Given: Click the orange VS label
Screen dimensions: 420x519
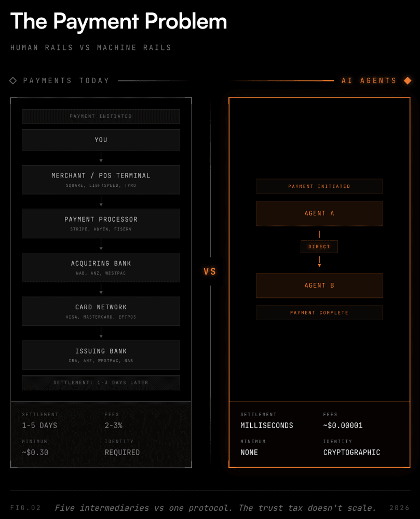Looking at the screenshot, I should 210,272.
